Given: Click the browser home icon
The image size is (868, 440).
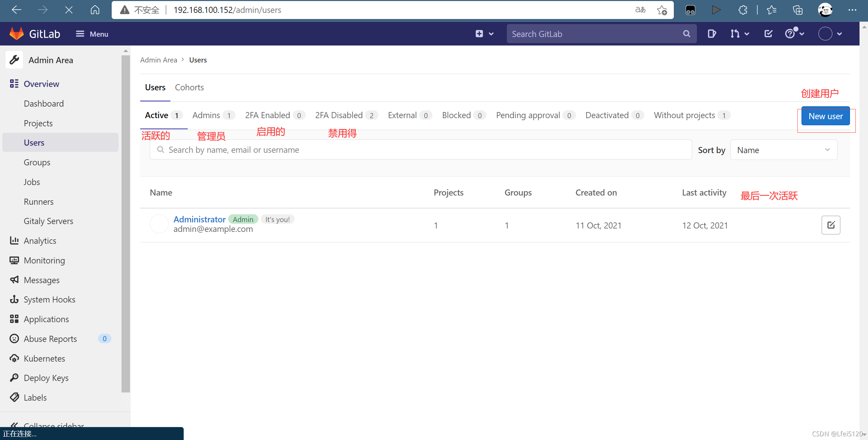Looking at the screenshot, I should [95, 10].
